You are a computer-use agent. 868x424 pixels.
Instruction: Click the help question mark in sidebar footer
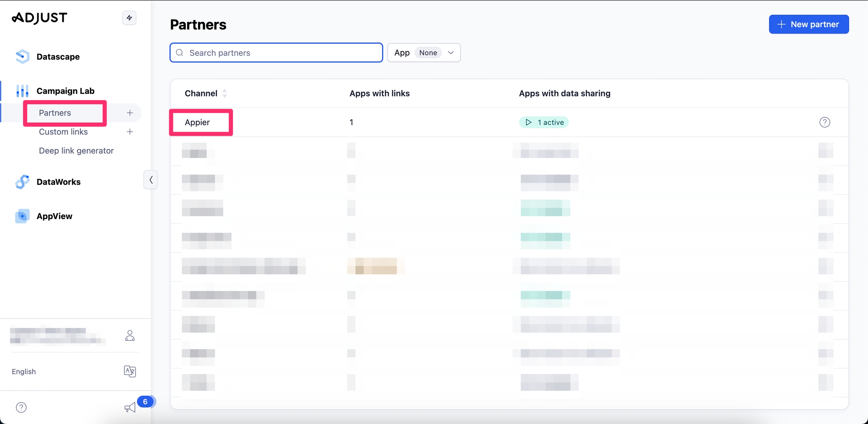pos(21,407)
